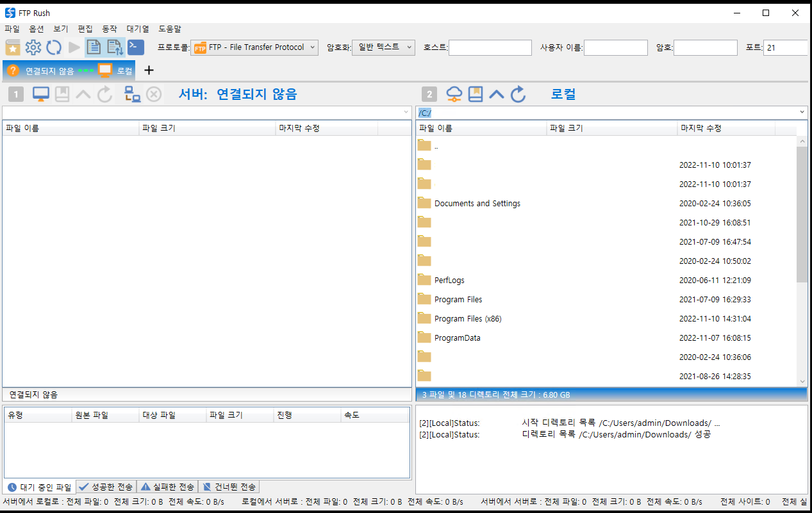
Task: Open bookmark icon in local pane 2
Action: [475, 94]
